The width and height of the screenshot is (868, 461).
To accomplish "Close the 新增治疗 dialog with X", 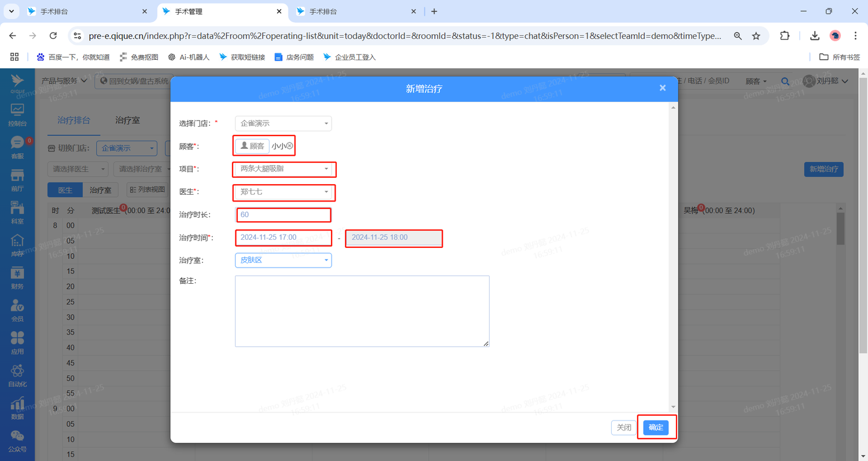I will (663, 88).
